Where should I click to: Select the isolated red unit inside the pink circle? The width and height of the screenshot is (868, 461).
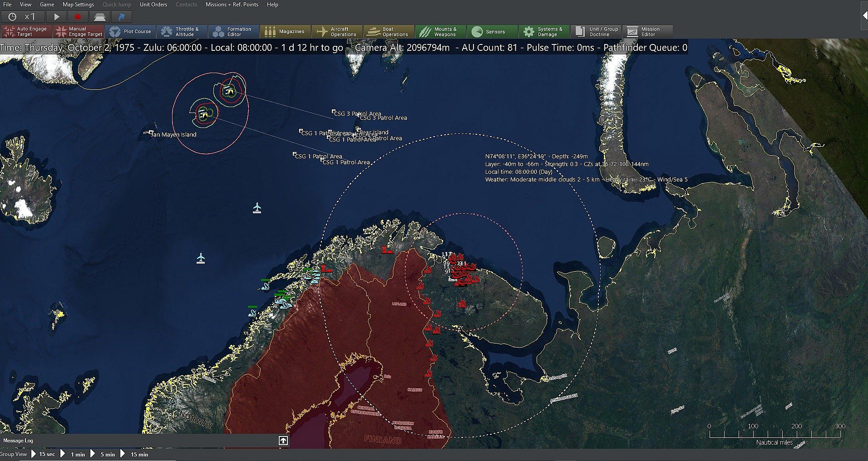tap(462, 304)
